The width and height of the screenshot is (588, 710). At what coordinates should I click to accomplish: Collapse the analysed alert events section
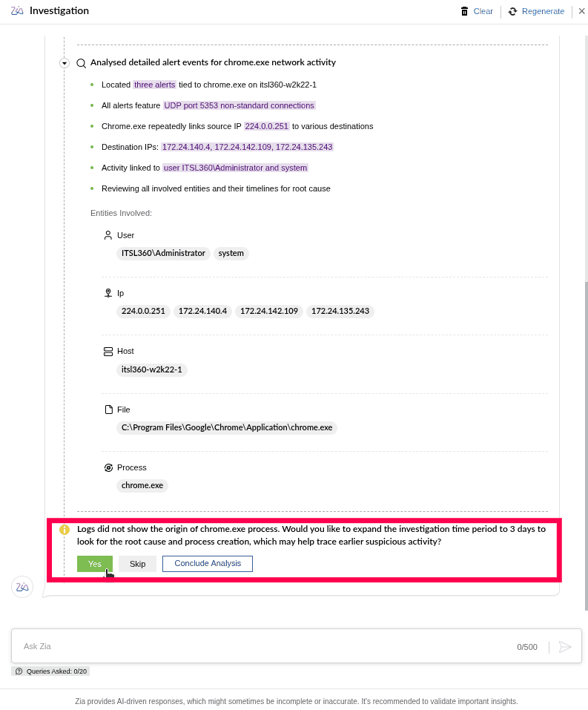tap(65, 63)
